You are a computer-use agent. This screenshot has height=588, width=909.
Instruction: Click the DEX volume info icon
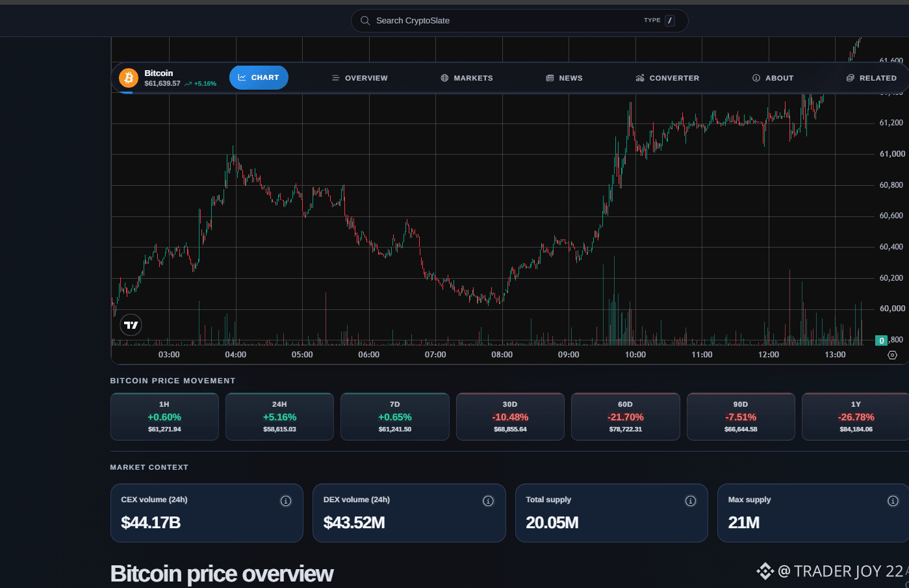point(488,501)
